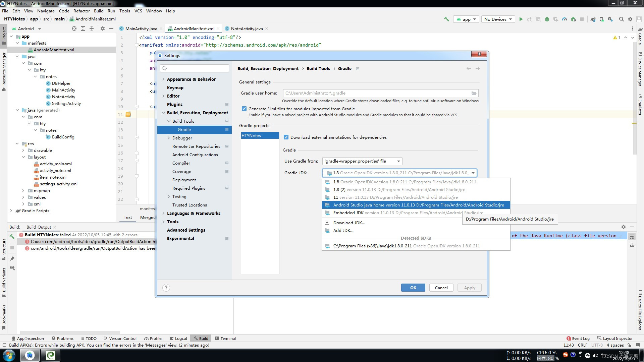644x362 pixels.
Task: Click the Settings help question mark
Action: (166, 288)
